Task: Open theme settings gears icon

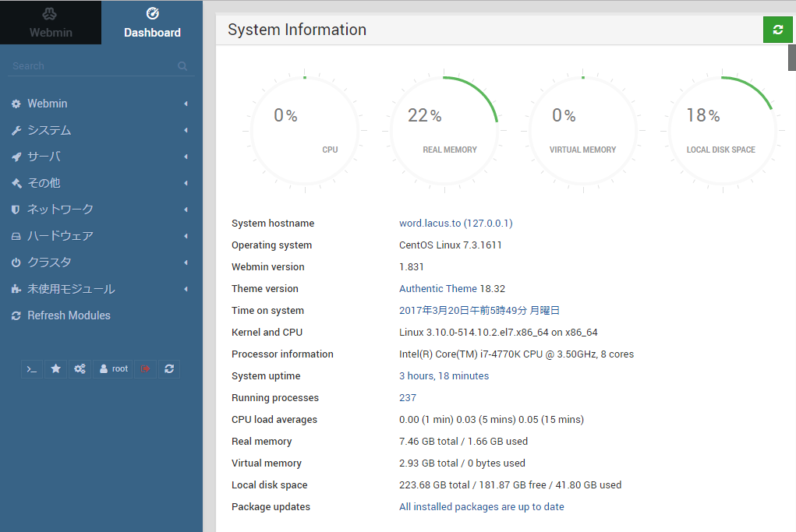Action: coord(80,368)
